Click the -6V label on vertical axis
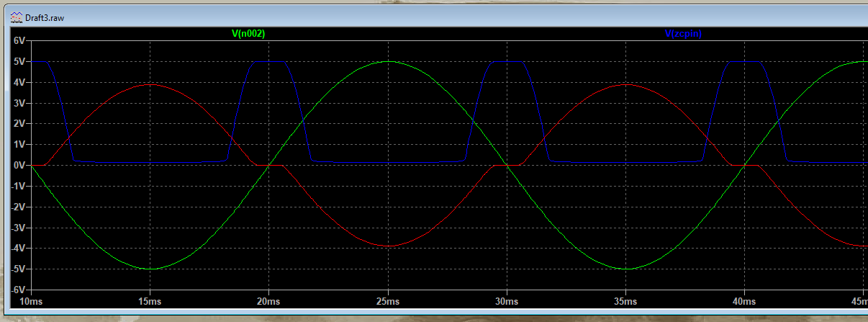This screenshot has height=322, width=868. 18,290
